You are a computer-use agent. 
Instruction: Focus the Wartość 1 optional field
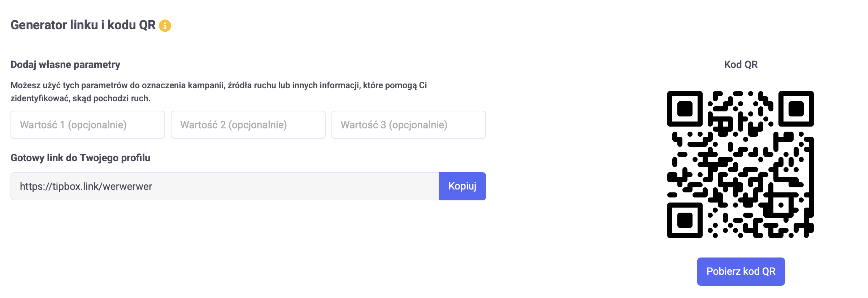pos(88,125)
